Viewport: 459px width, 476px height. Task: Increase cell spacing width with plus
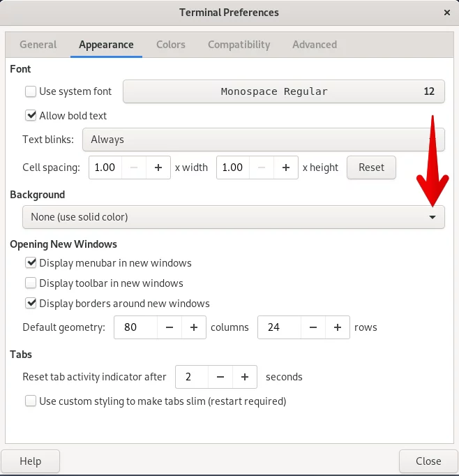[158, 168]
